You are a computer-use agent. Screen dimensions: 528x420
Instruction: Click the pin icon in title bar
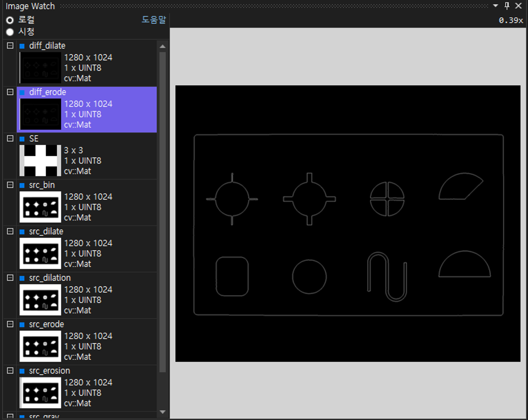[x=507, y=6]
